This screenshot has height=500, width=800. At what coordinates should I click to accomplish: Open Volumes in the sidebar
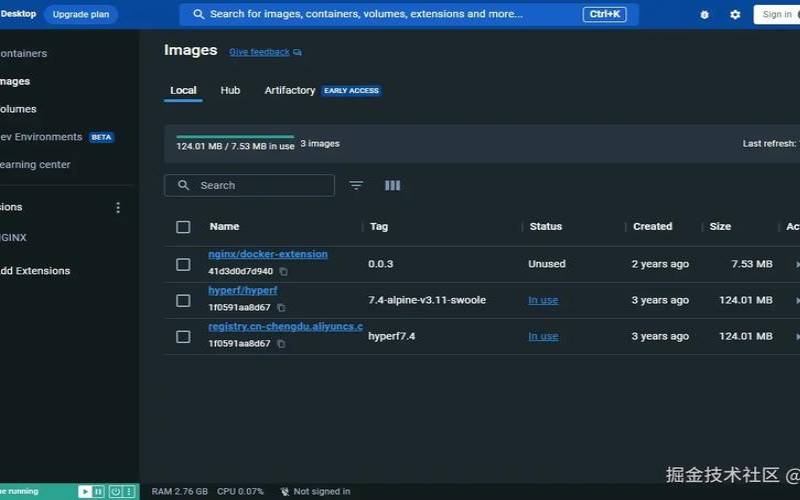pyautogui.click(x=18, y=109)
